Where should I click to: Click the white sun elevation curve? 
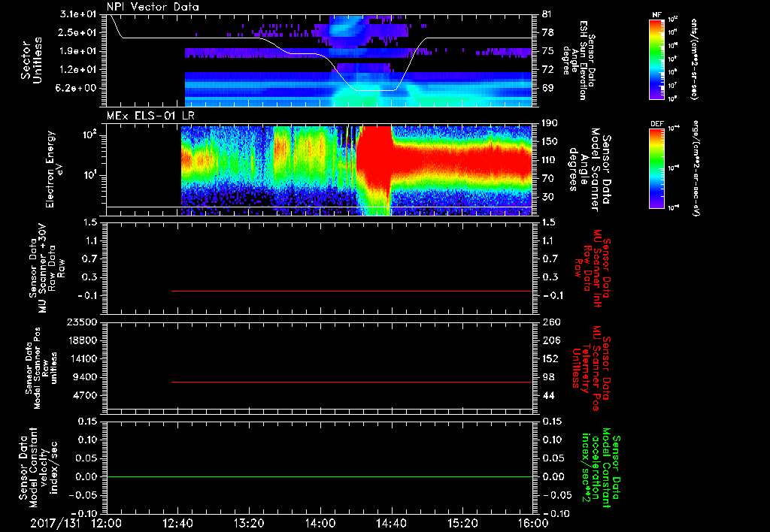pyautogui.click(x=320, y=53)
